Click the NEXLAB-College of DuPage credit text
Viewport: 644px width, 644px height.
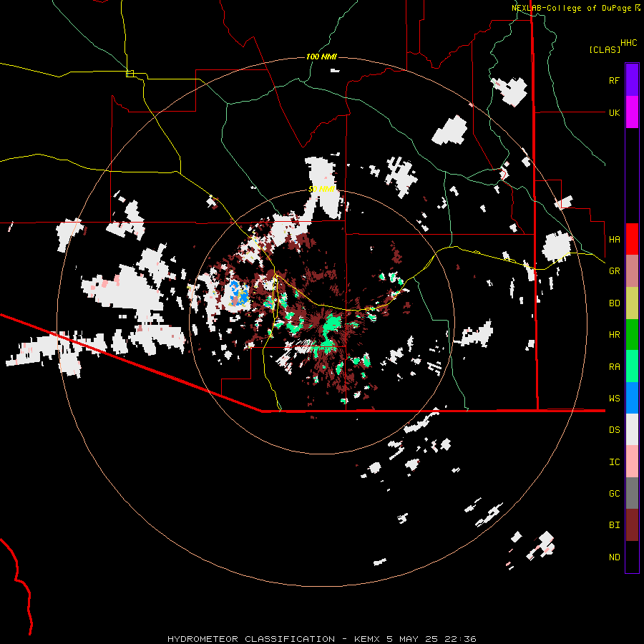click(571, 8)
